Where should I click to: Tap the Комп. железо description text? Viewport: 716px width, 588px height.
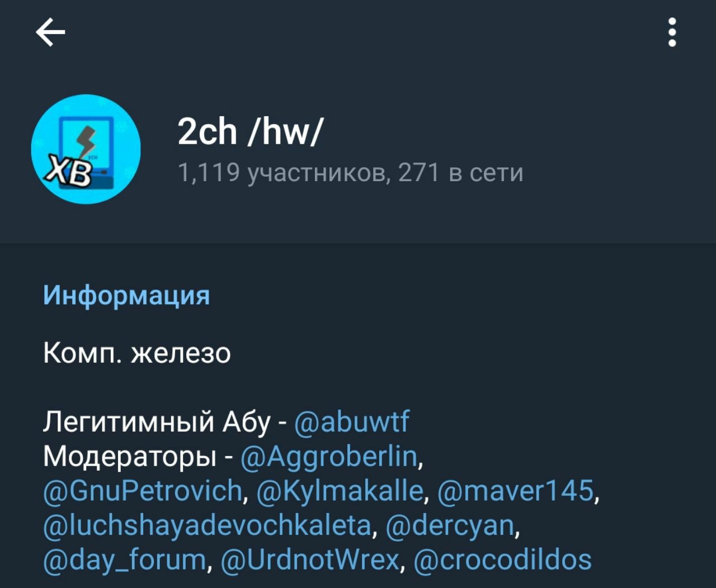[x=137, y=353]
